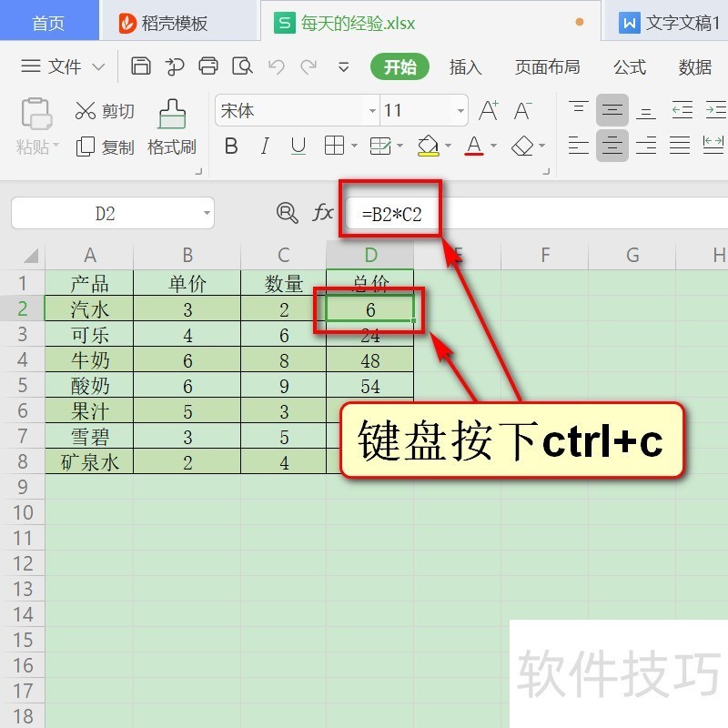
Task: Click the Redo arrow
Action: 308,66
